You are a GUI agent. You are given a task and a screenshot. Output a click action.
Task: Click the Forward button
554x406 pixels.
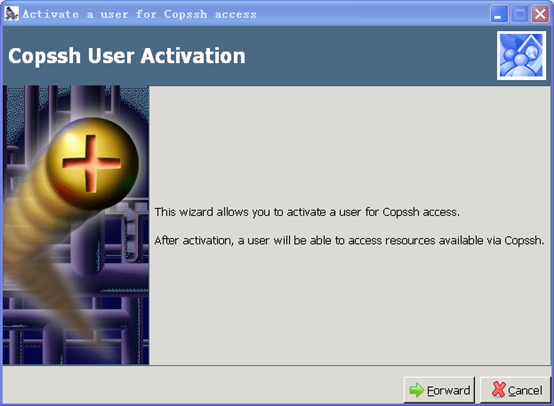(439, 390)
